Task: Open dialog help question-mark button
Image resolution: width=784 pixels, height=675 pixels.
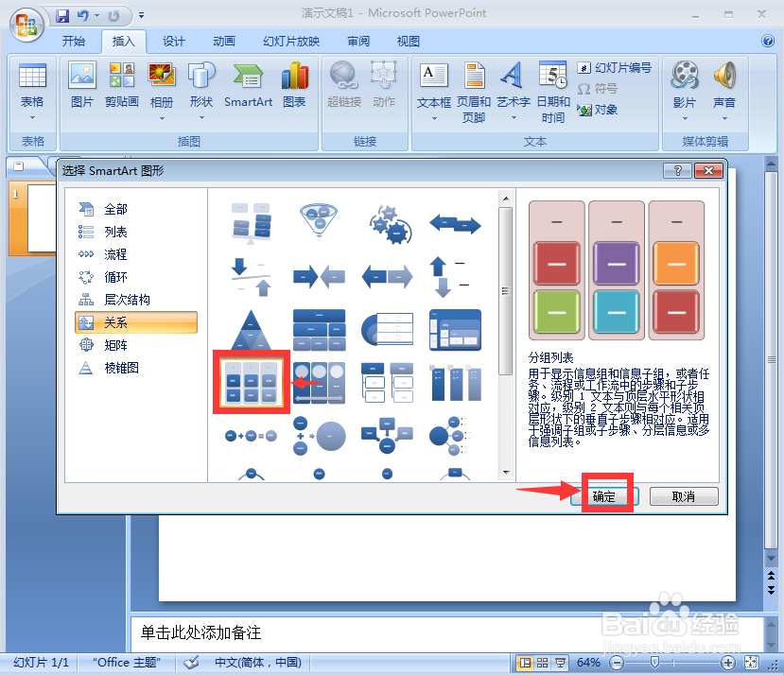Action: 677,170
